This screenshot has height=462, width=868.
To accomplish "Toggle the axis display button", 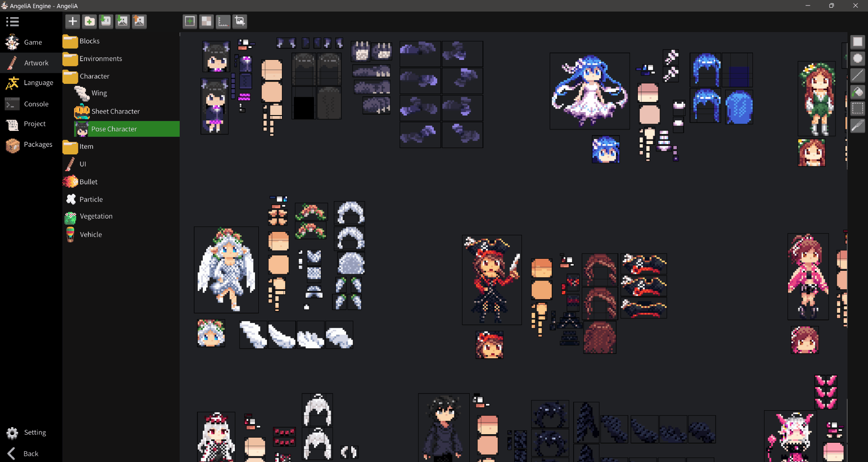I will (223, 21).
